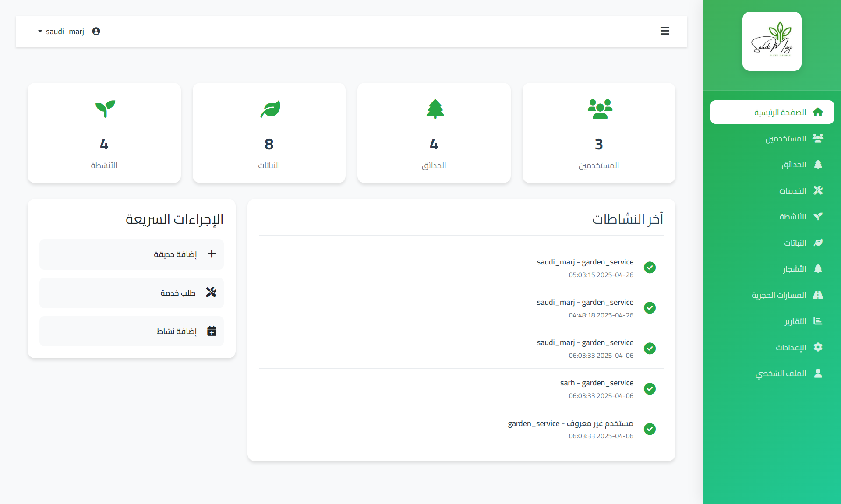Click the leaf icon in النباتات stat card
Image resolution: width=841 pixels, height=504 pixels.
tap(270, 109)
